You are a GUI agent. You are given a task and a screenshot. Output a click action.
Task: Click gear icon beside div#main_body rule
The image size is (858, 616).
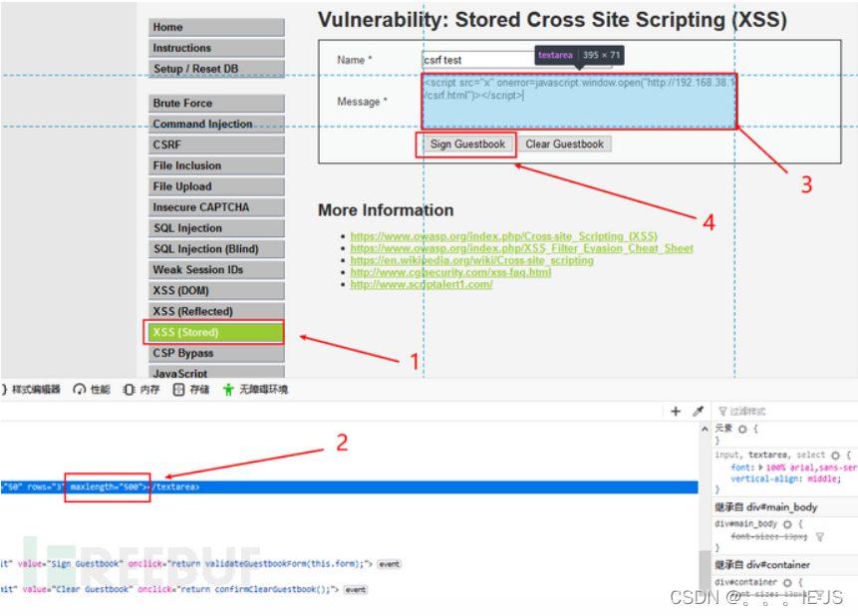pos(787,524)
